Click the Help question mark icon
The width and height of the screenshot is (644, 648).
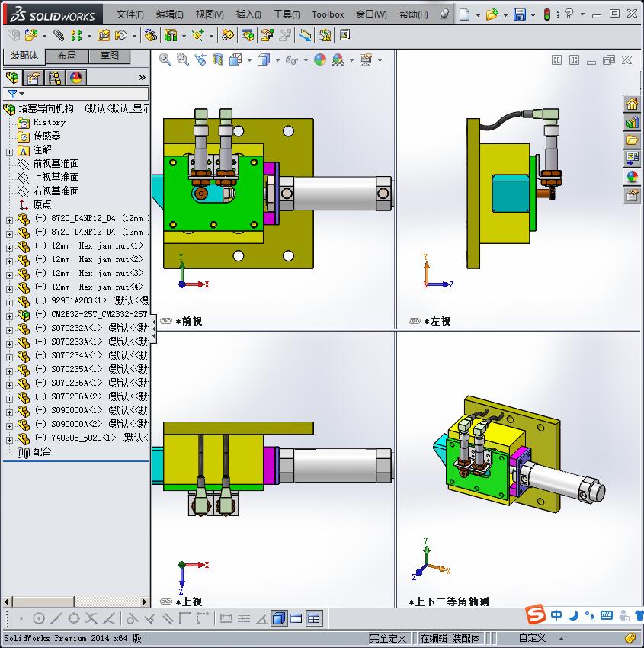pos(569,14)
